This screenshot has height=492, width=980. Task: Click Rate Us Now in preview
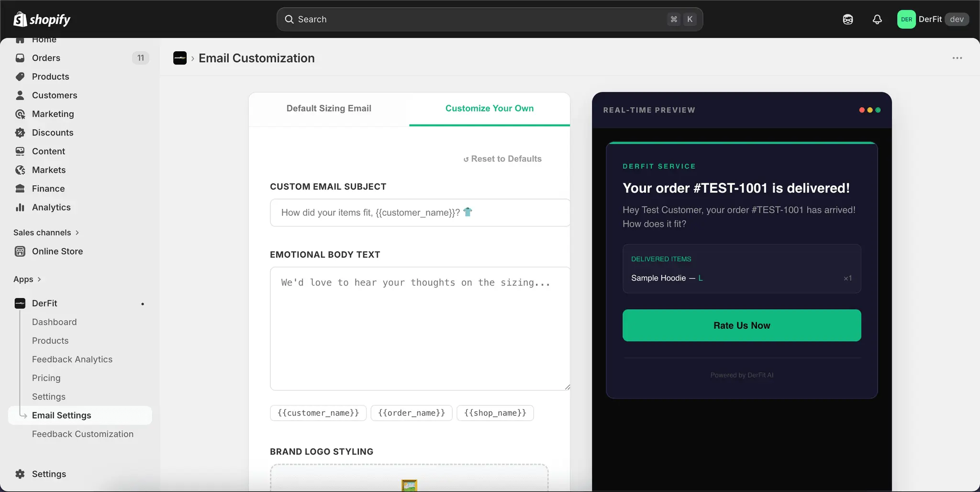[x=742, y=325]
